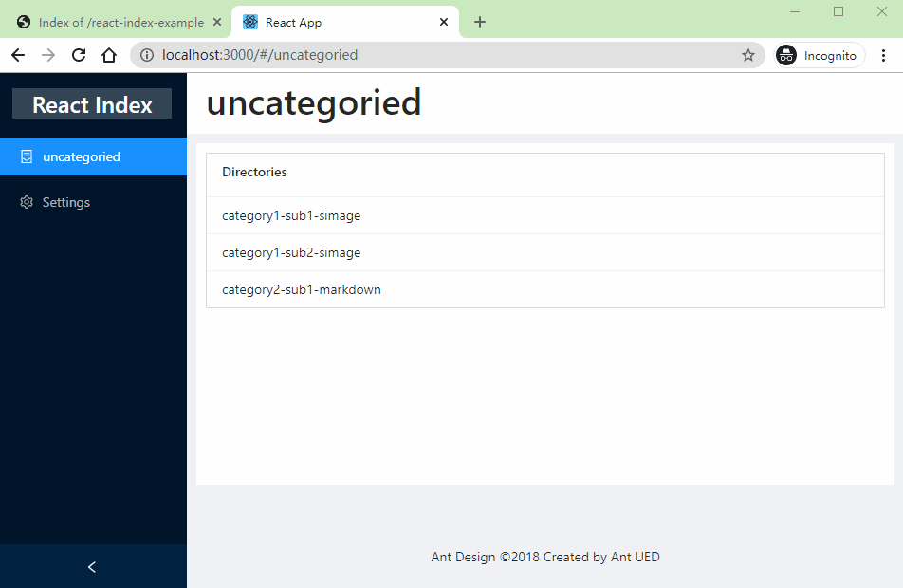Open a new browser tab with plus

click(480, 22)
